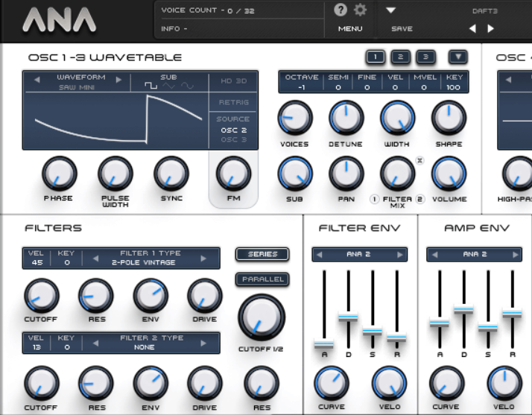Select oscillator tab 2
This screenshot has height=415, width=532.
click(400, 57)
